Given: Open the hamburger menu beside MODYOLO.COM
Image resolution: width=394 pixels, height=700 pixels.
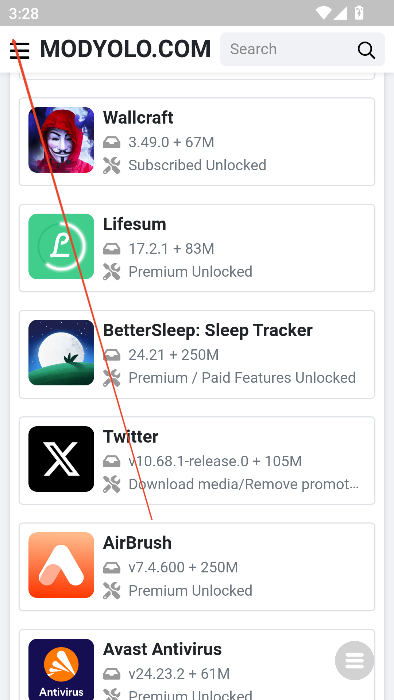Looking at the screenshot, I should 19,50.
